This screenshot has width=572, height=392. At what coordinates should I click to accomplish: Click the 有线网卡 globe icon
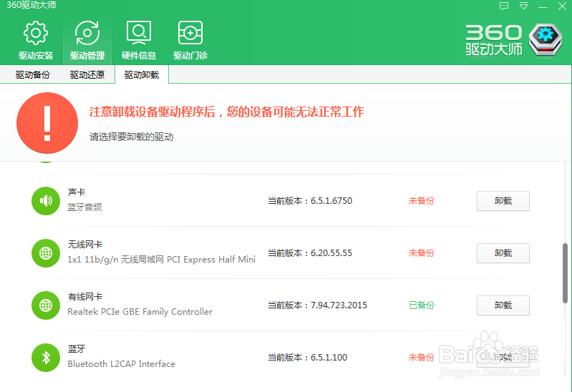click(x=46, y=305)
